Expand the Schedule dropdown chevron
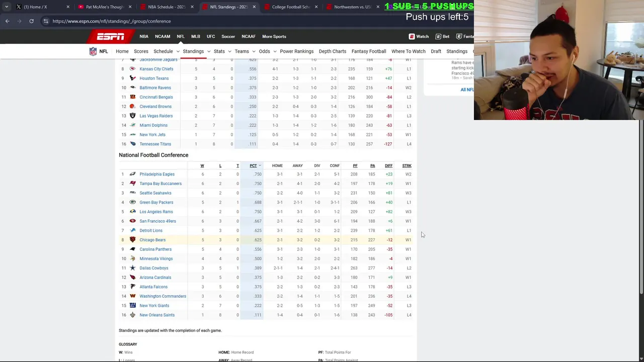The height and width of the screenshot is (362, 644). point(178,51)
